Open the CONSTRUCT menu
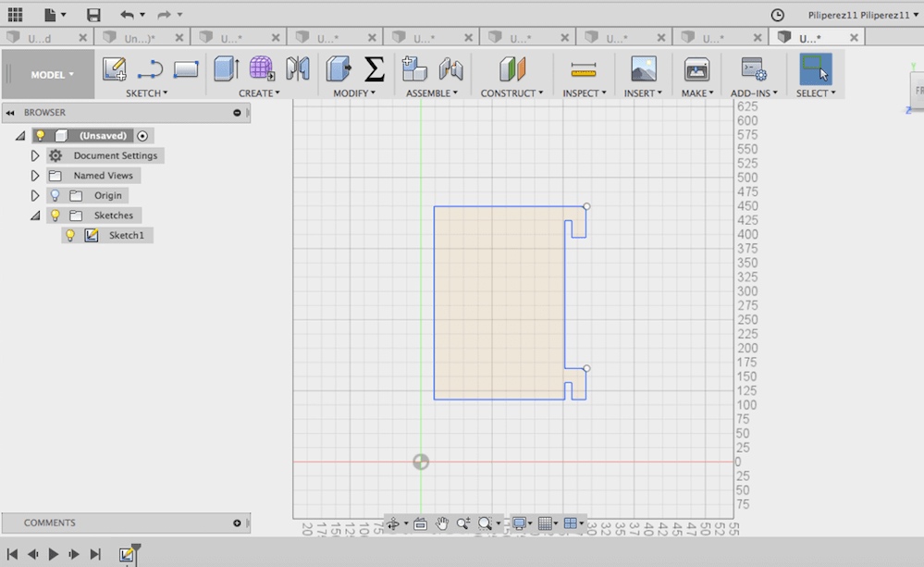 (x=511, y=93)
